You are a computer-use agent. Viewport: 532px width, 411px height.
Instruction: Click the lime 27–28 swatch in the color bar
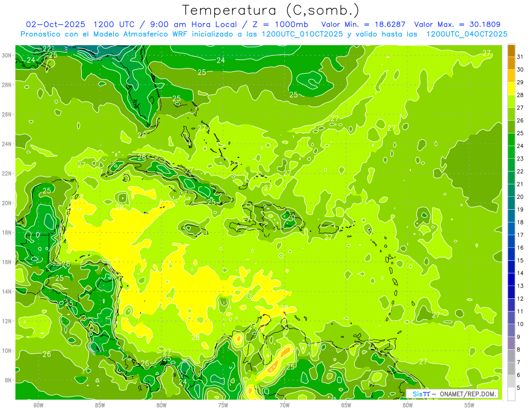(511, 102)
